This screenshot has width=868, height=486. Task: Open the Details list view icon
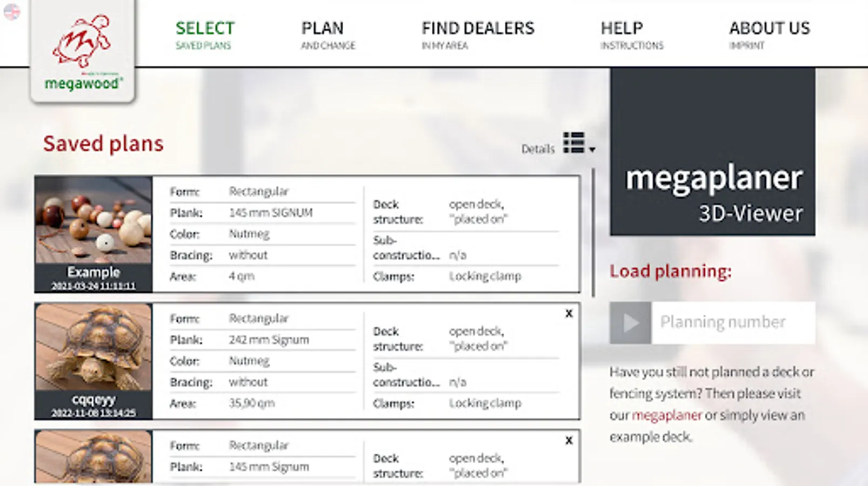(x=573, y=143)
